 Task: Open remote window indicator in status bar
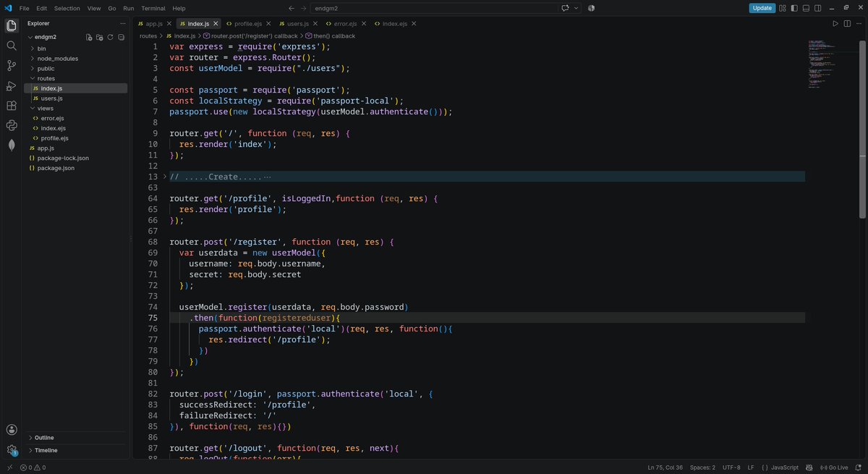[9, 467]
